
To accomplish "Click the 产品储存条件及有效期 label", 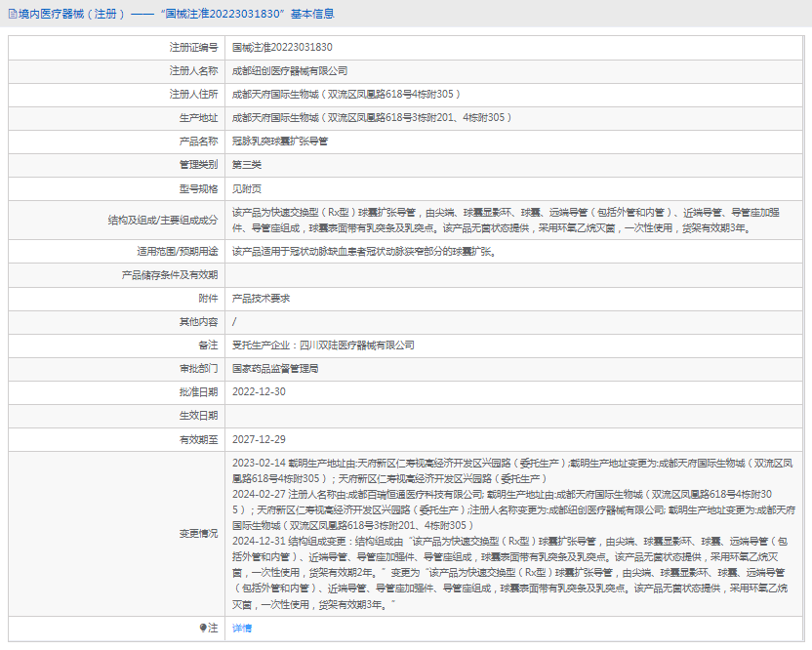I will [x=170, y=275].
